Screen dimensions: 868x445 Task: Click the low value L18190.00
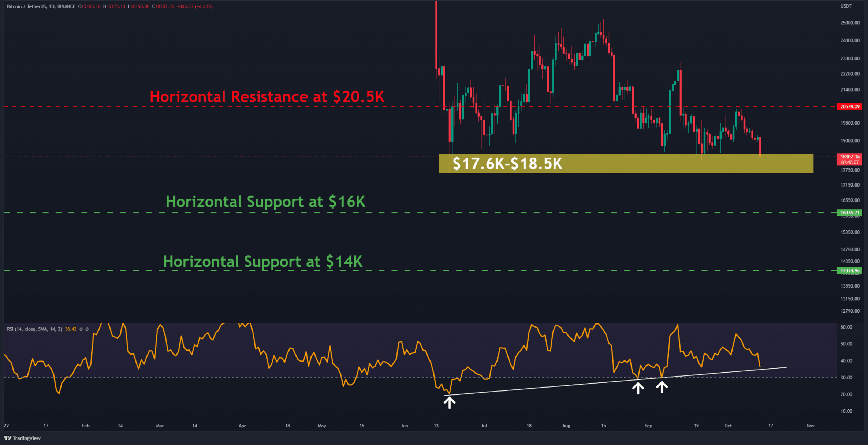point(139,6)
